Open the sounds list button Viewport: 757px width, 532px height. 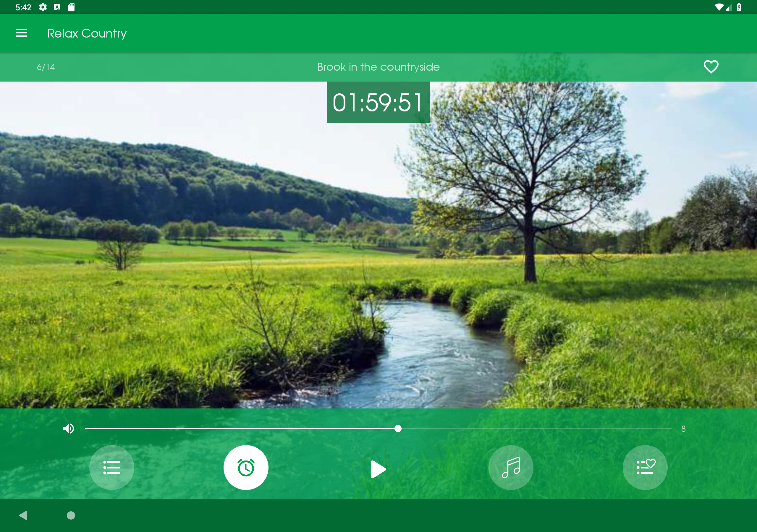tap(112, 467)
